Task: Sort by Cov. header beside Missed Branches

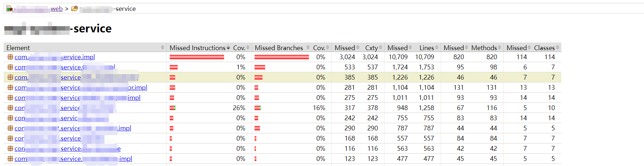Action: click(x=321, y=48)
